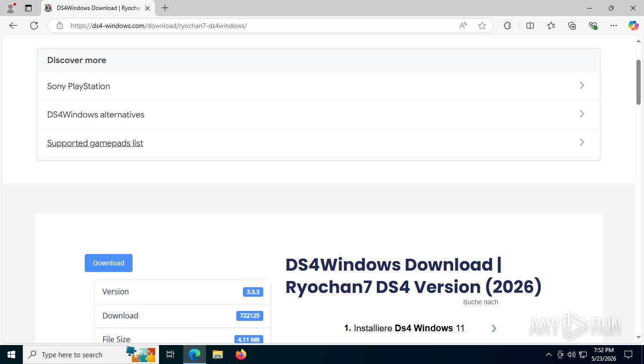Open DS4Windows alternatives link

point(96,115)
